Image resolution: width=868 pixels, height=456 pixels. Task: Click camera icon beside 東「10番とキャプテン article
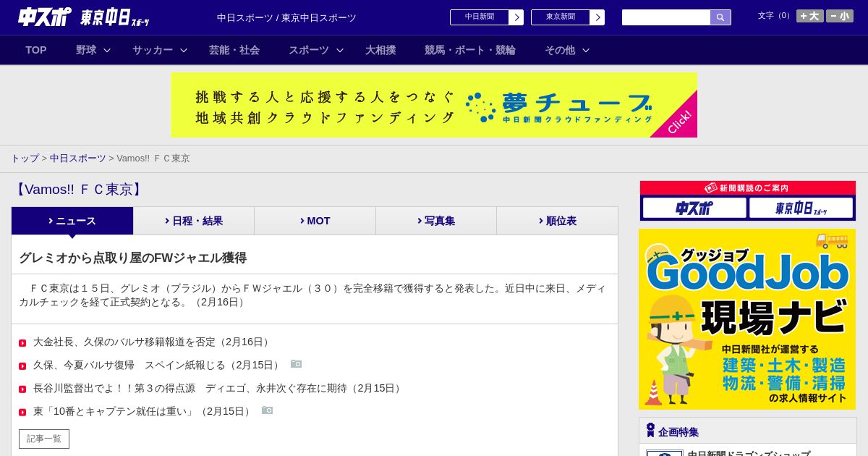(x=267, y=410)
